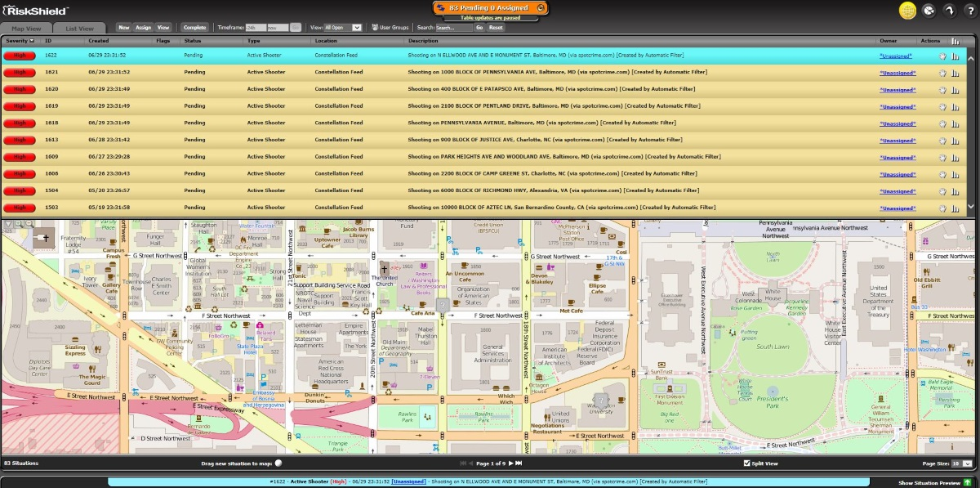
Task: Click the zoom-in plus control on the map
Action: pyautogui.click(x=18, y=223)
